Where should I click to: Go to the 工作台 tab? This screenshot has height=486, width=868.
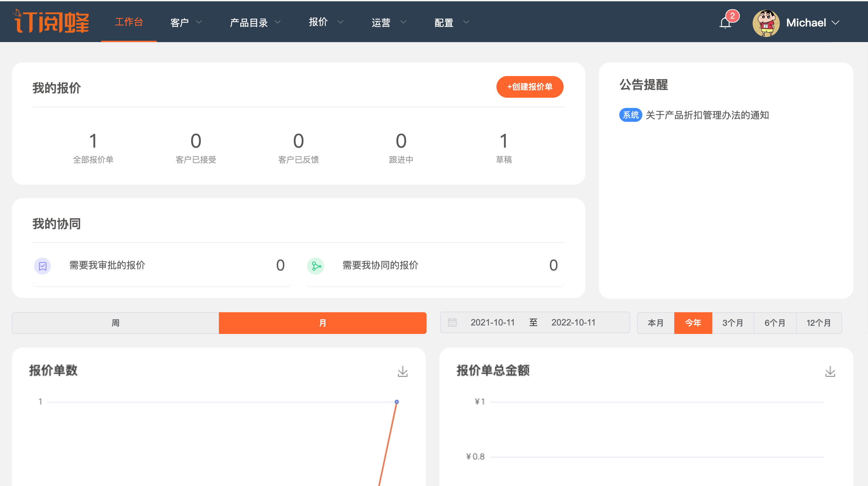[x=129, y=22]
